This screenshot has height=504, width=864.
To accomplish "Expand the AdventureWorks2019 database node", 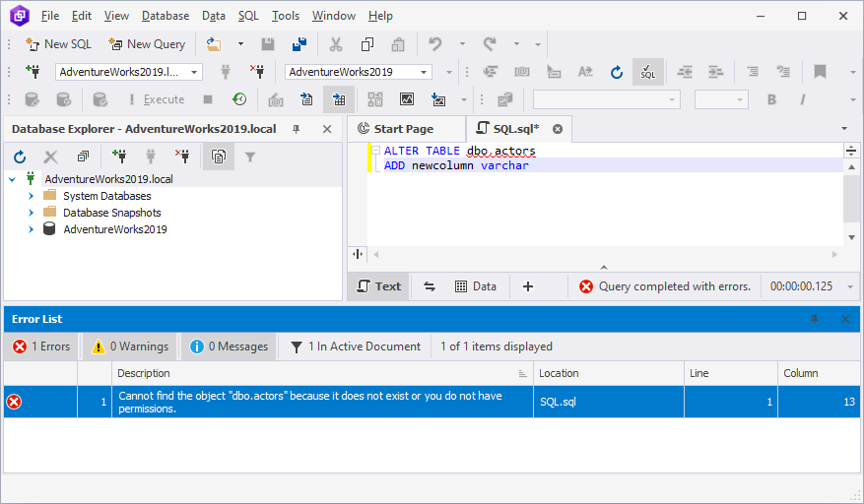I will tap(31, 229).
